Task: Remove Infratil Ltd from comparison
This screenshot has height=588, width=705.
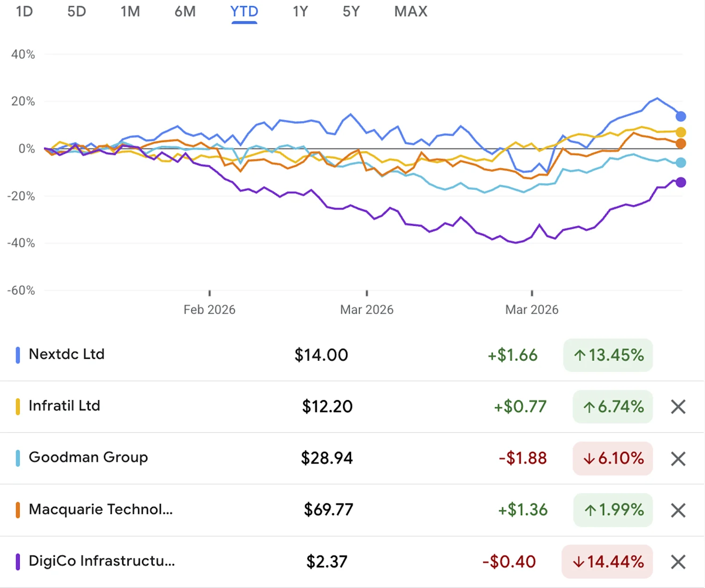Action: tap(678, 407)
